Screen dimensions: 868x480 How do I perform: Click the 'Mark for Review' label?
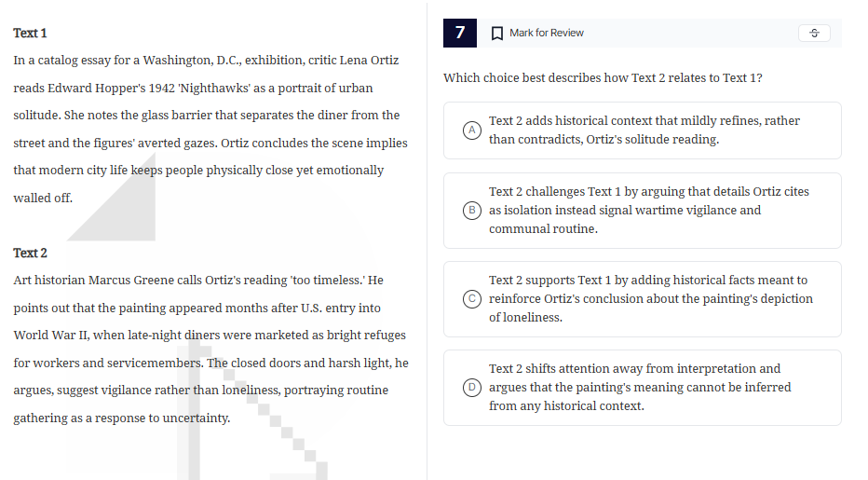point(547,34)
